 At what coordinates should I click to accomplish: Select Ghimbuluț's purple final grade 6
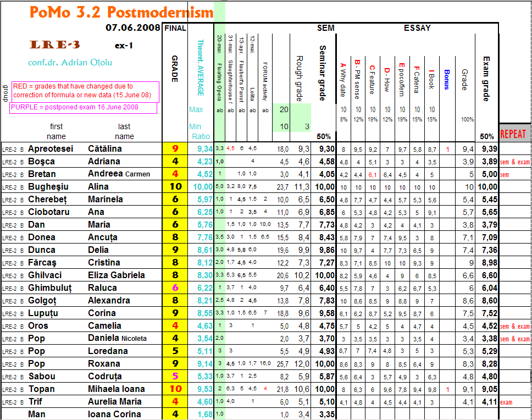[175, 288]
